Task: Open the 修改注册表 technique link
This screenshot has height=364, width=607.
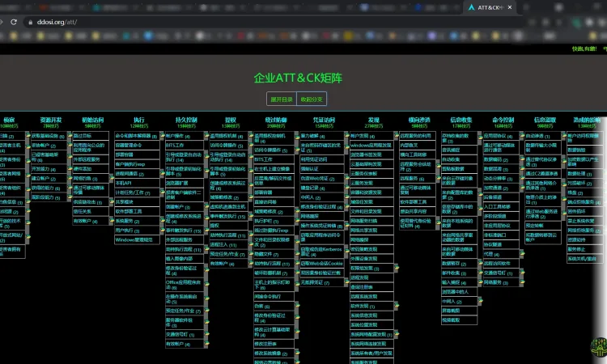Action: coord(265,344)
